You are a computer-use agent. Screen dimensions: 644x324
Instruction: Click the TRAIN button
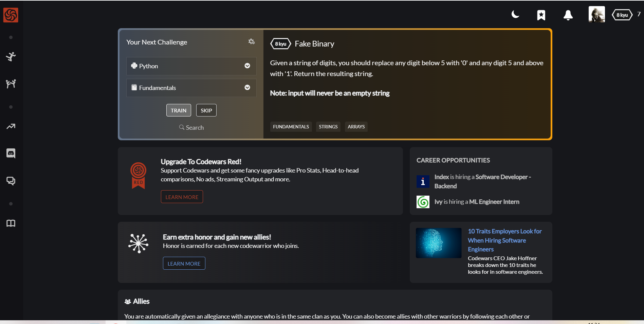[x=179, y=110]
